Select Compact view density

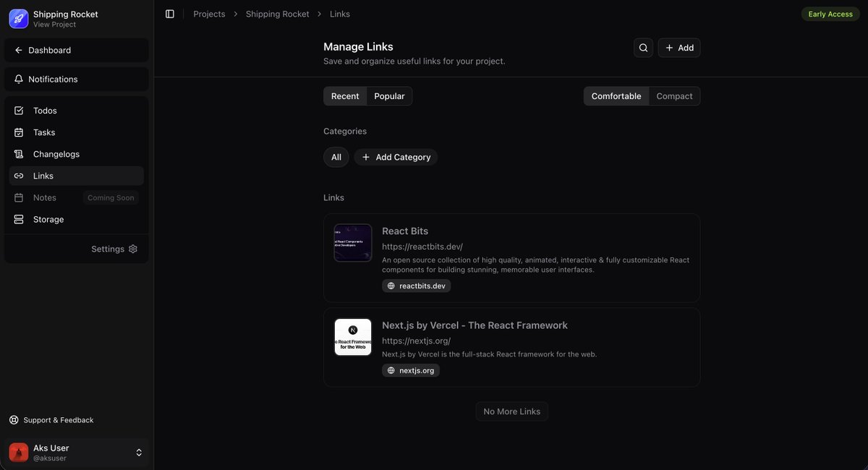[x=674, y=96]
